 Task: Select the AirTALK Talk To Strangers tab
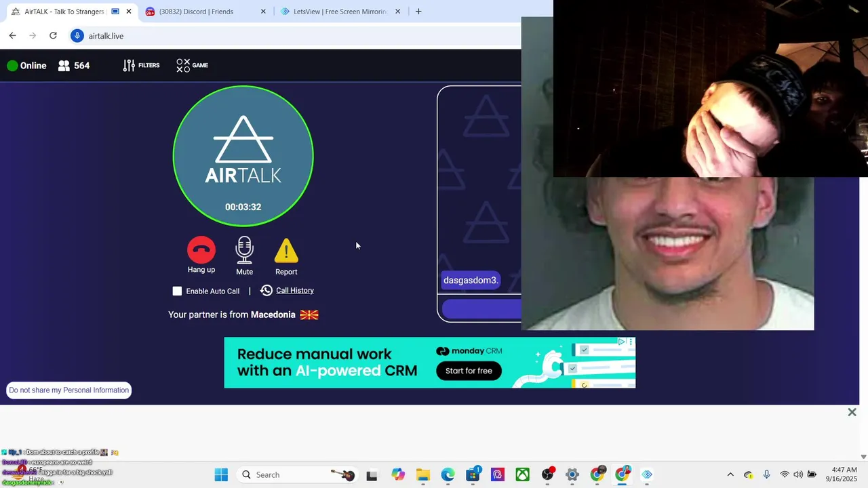(64, 12)
